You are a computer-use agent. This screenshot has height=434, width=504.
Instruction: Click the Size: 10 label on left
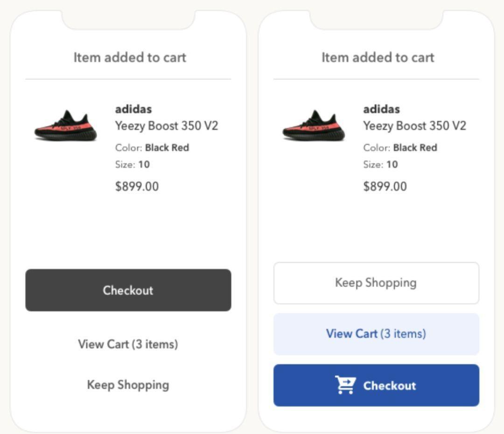click(133, 164)
